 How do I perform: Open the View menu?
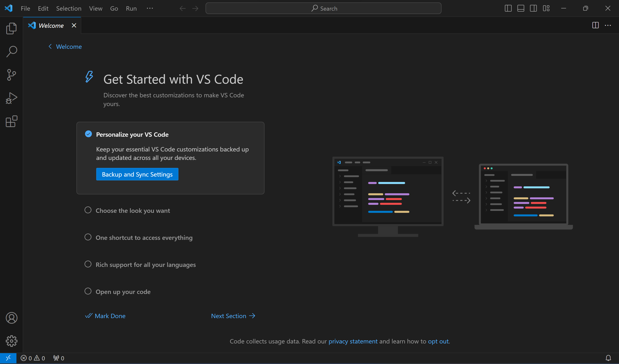pos(96,9)
